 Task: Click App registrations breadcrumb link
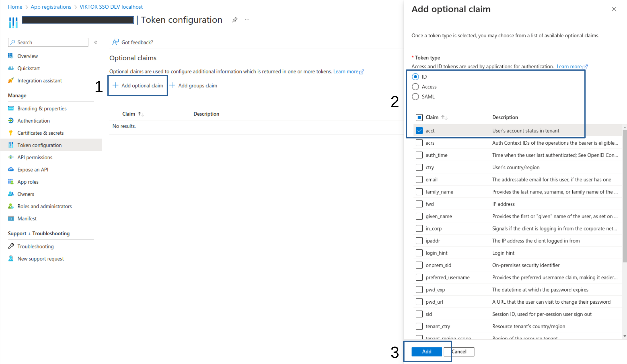pyautogui.click(x=51, y=7)
